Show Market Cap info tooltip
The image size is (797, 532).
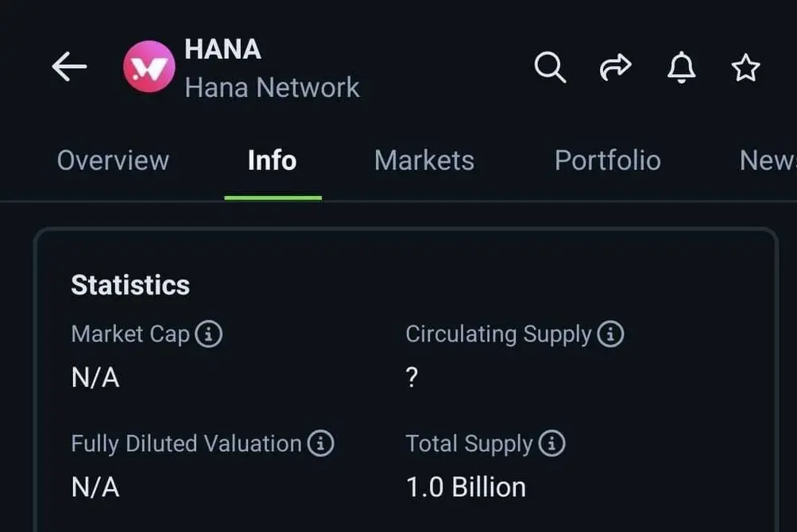tap(208, 333)
